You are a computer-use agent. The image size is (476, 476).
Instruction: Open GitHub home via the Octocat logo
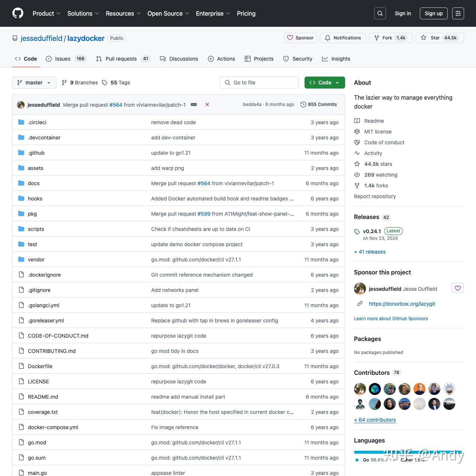click(x=17, y=13)
